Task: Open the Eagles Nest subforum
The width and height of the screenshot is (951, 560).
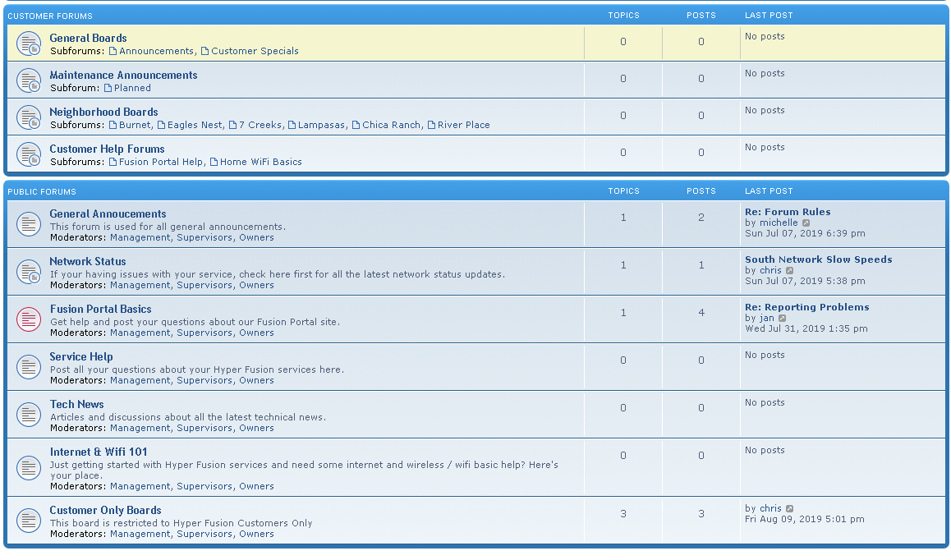Action: pos(195,125)
